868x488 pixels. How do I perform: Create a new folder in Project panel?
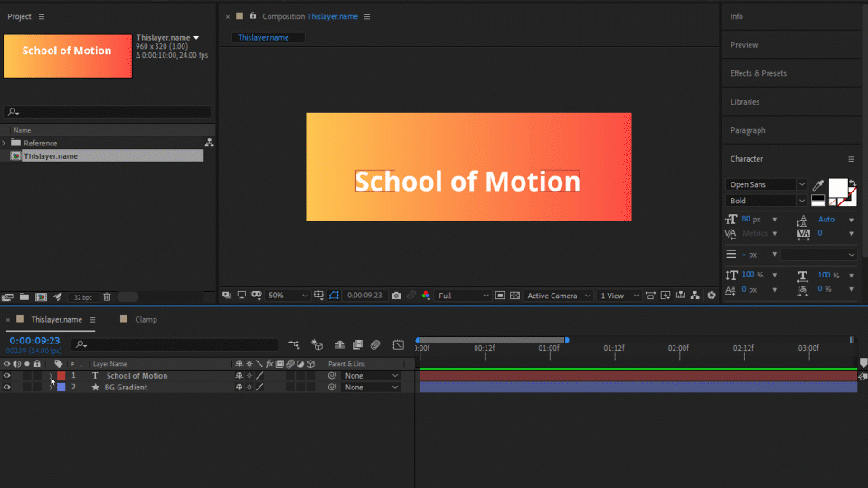24,297
